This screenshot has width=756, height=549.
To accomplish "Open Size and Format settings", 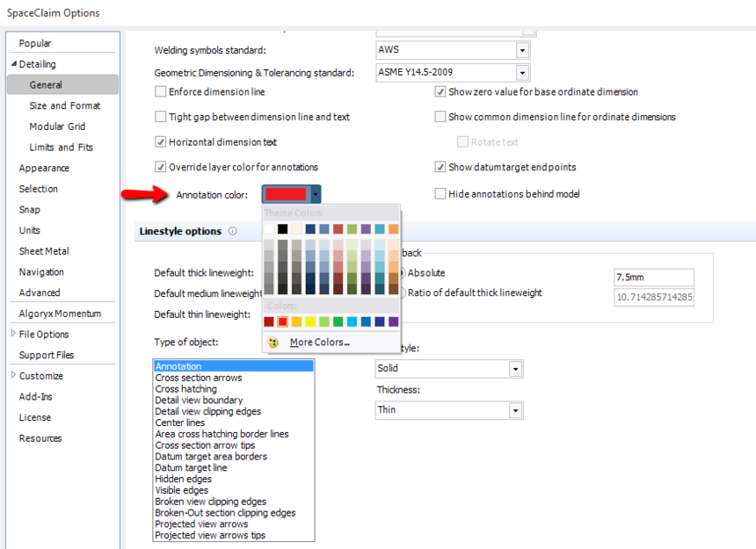I will [64, 105].
